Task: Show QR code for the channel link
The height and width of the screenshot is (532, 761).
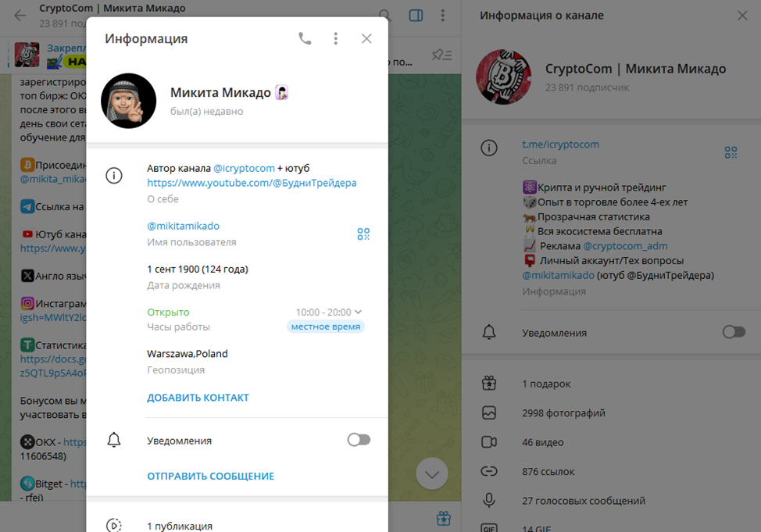Action: pos(731,152)
